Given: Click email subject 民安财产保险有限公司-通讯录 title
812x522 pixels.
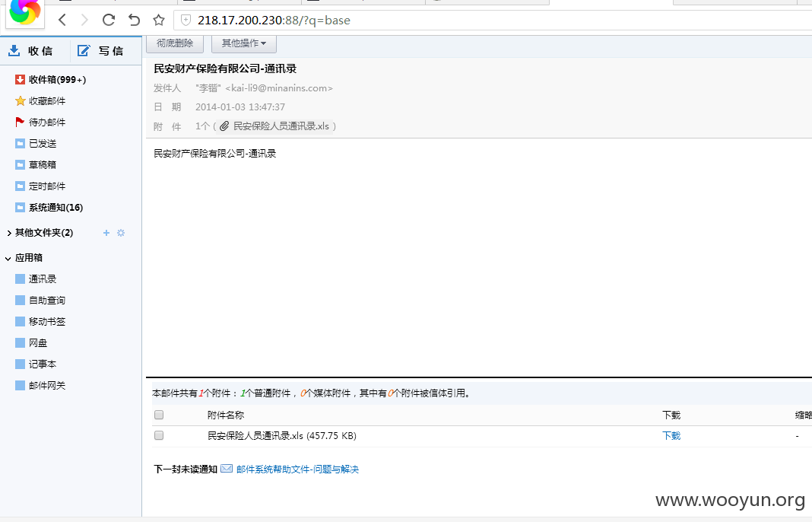Looking at the screenshot, I should [225, 68].
